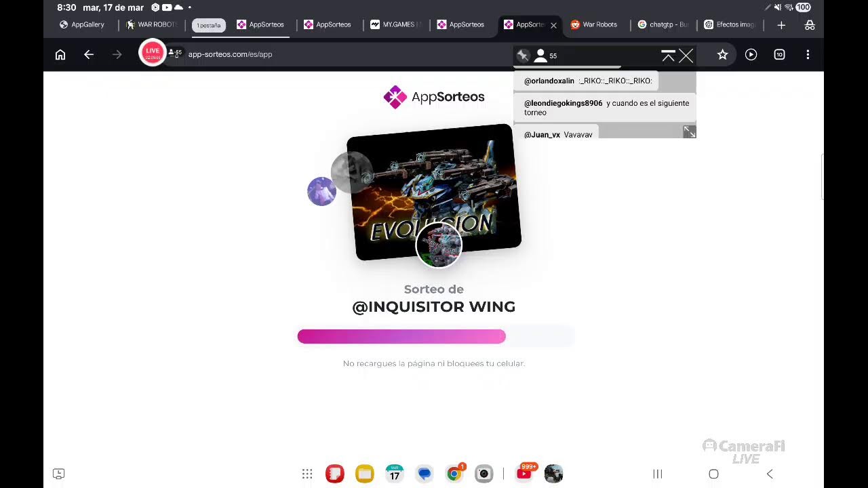868x488 pixels.
Task: Bookmark this page with the star
Action: [x=722, y=55]
